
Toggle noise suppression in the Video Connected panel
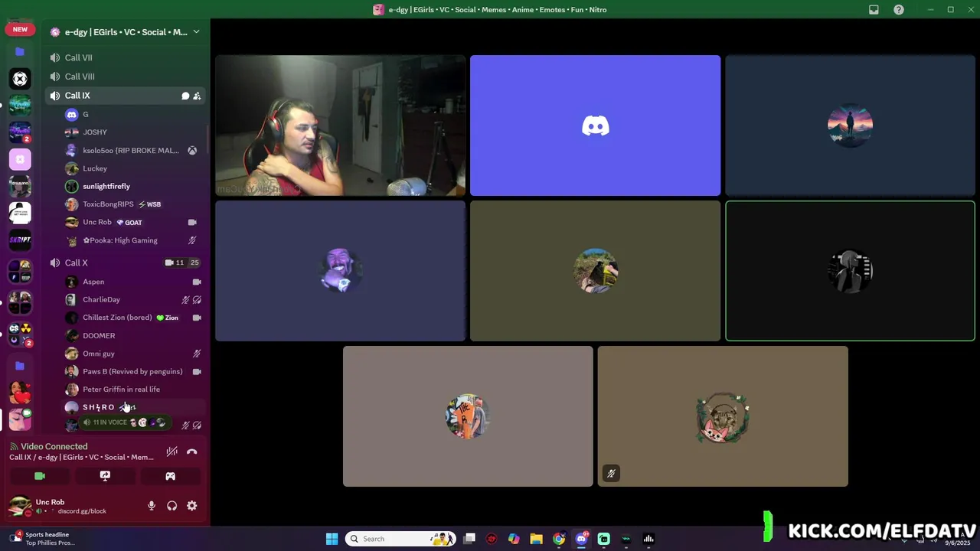coord(171,452)
